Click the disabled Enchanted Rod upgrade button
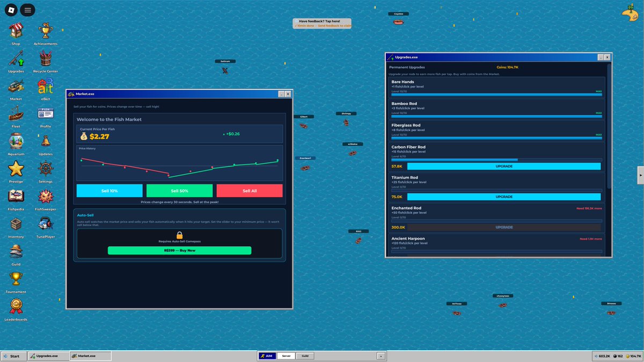644x362 pixels. click(x=504, y=227)
